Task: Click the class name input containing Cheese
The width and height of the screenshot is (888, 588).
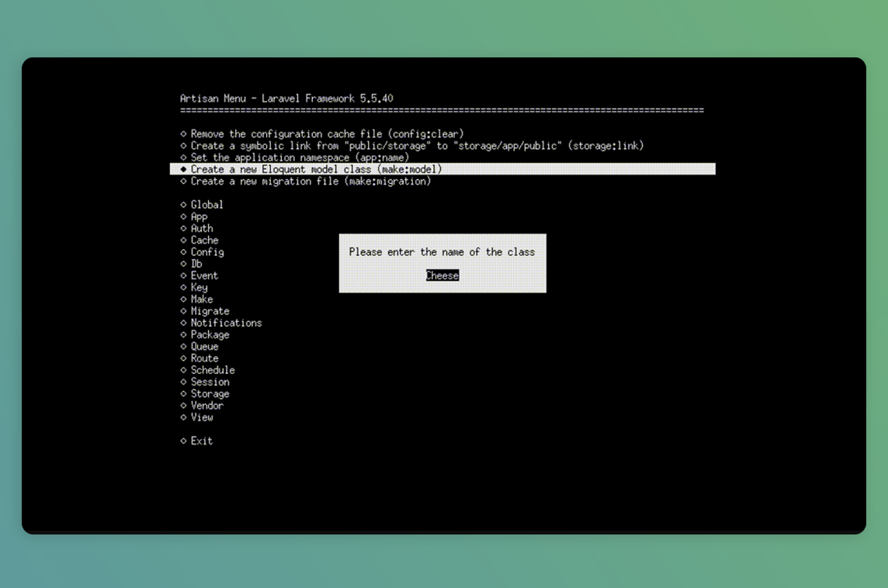Action: 442,275
